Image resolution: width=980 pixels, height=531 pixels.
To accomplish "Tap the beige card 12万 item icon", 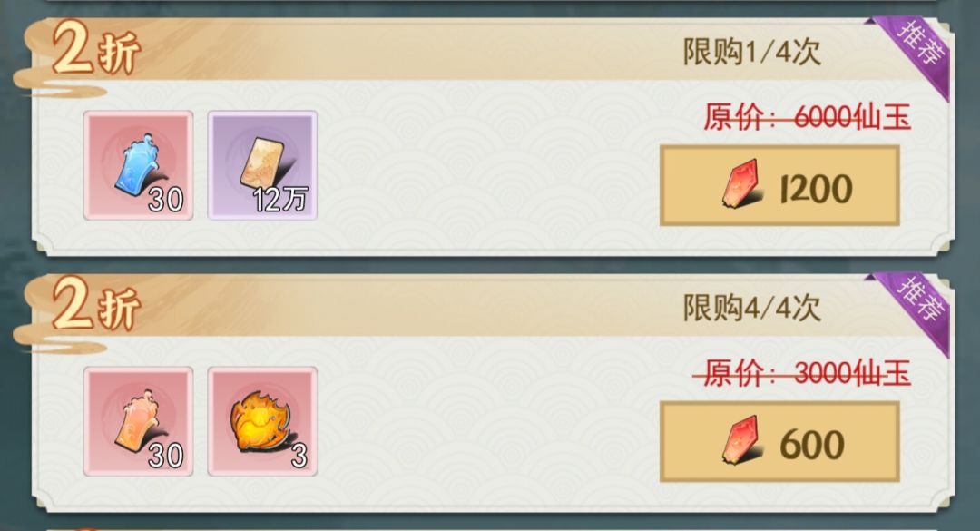I will click(x=262, y=166).
